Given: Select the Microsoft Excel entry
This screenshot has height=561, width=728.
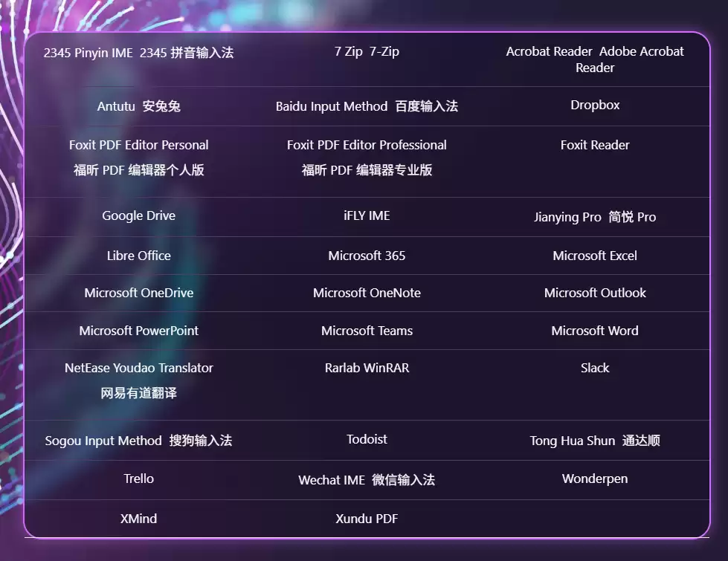Looking at the screenshot, I should click(595, 256).
